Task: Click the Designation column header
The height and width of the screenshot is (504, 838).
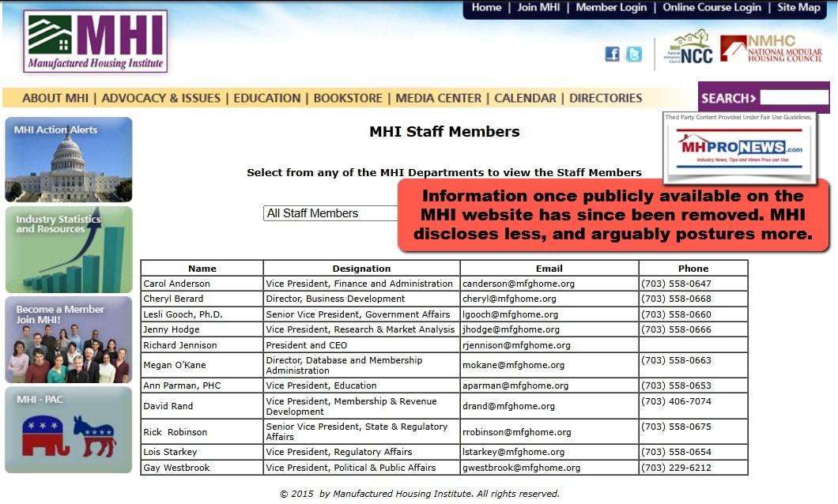Action: click(x=361, y=269)
